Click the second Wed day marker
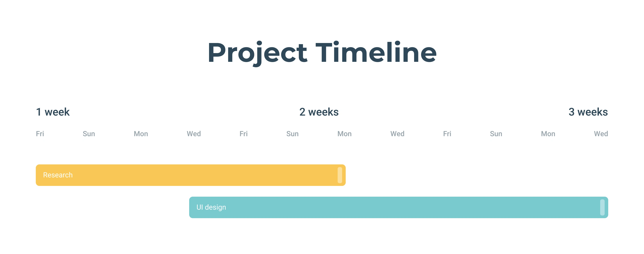This screenshot has height=254, width=644. [397, 134]
